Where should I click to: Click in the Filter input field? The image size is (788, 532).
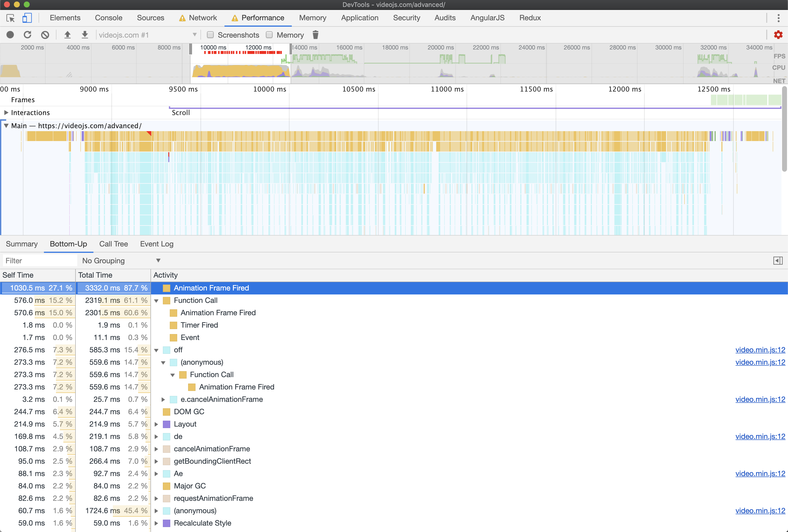(40, 261)
